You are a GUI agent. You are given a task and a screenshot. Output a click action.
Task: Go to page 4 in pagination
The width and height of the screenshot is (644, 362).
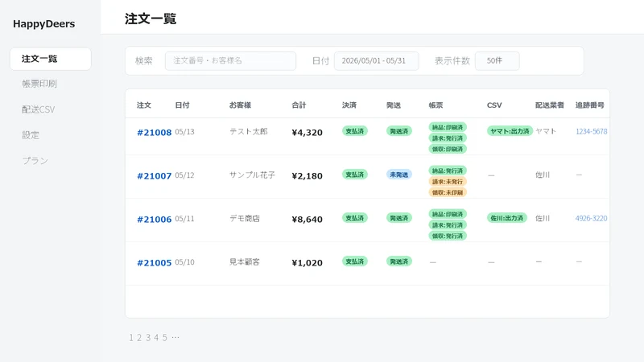click(x=156, y=337)
